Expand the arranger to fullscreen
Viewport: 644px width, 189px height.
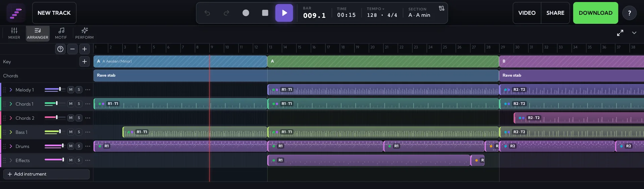click(x=620, y=33)
